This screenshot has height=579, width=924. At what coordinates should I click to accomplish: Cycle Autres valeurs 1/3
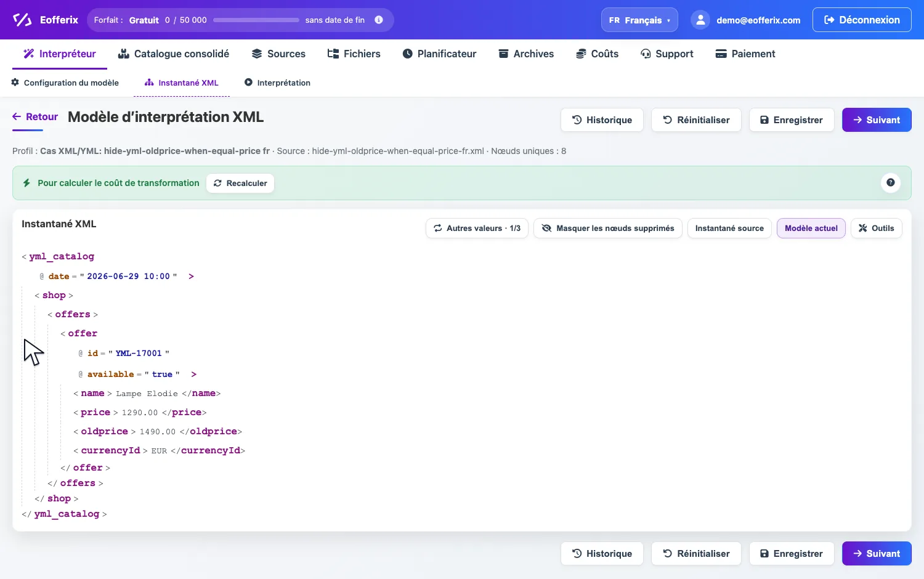click(x=477, y=228)
